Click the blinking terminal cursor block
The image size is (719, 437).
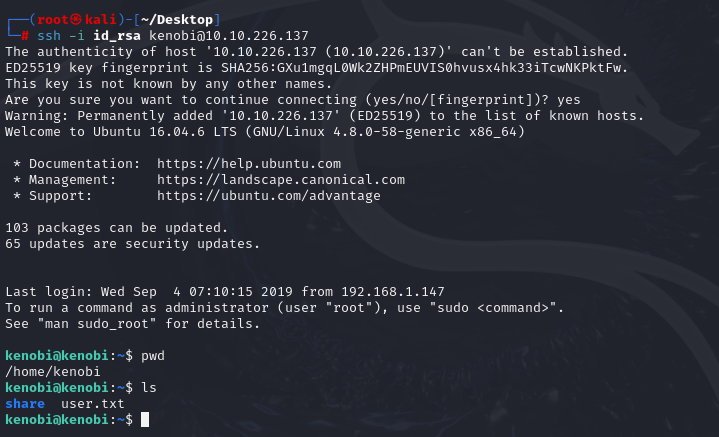[145, 420]
